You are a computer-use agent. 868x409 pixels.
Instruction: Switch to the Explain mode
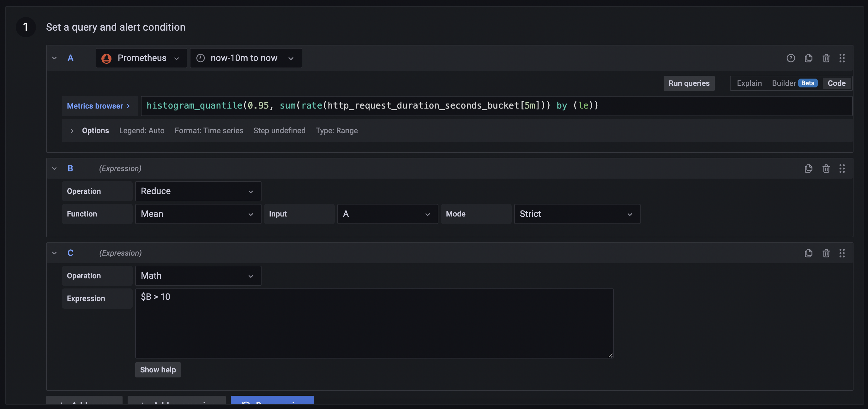[749, 83]
